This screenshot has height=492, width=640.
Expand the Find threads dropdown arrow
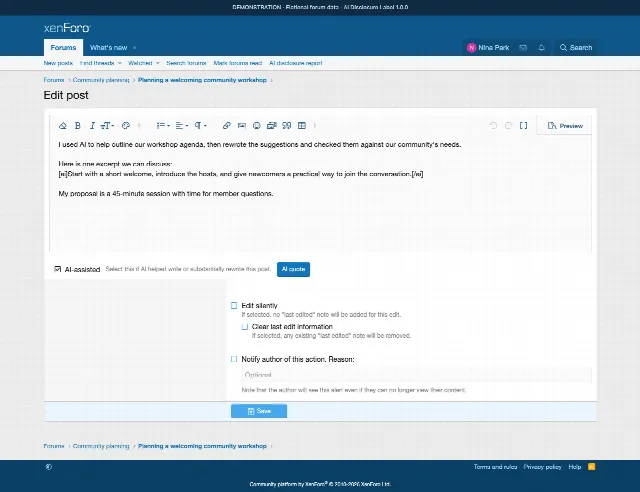(120, 63)
